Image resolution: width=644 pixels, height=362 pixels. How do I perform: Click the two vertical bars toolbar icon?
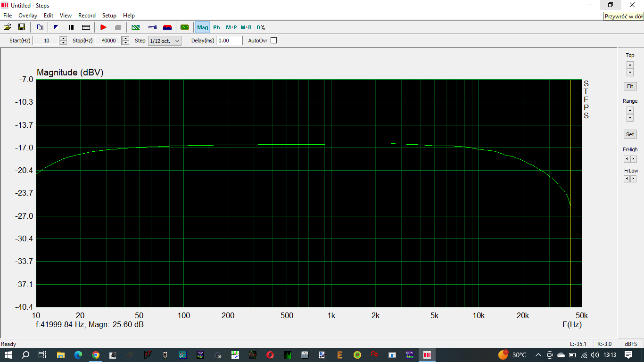tap(71, 27)
